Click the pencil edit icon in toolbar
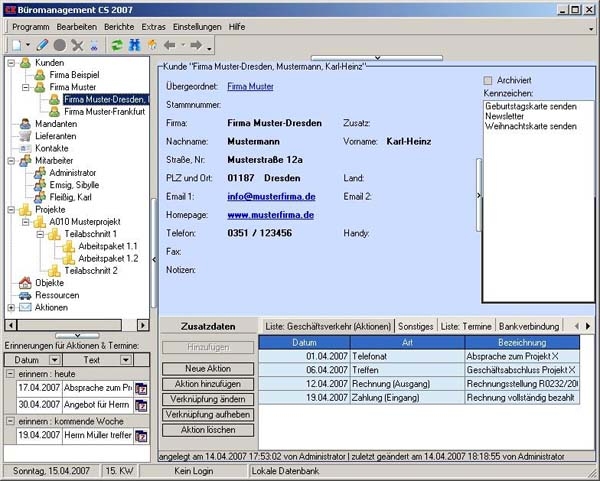 (x=42, y=45)
